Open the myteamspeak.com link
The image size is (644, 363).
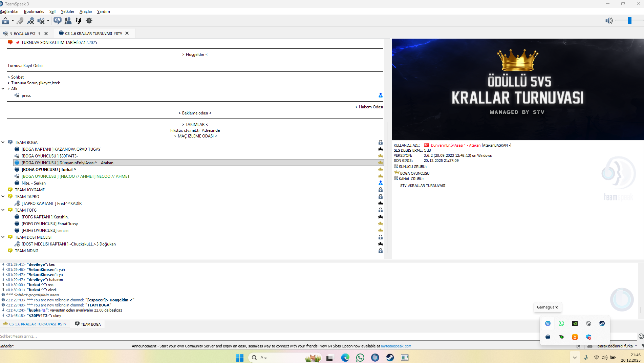point(396,346)
